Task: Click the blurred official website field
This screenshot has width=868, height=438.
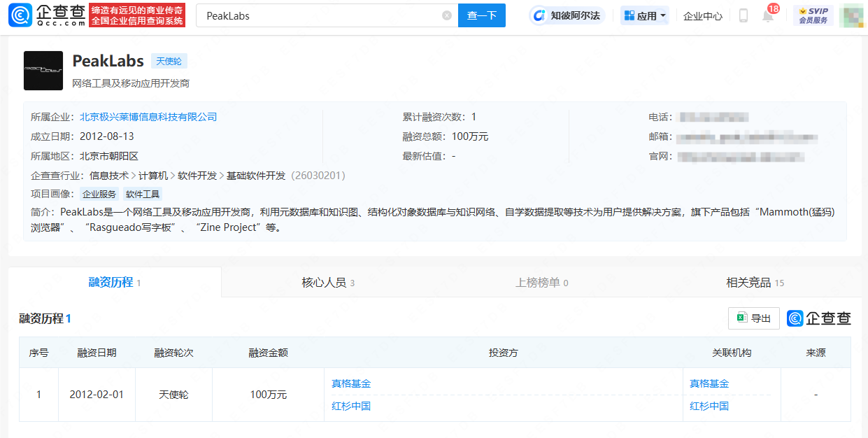Action: click(741, 156)
